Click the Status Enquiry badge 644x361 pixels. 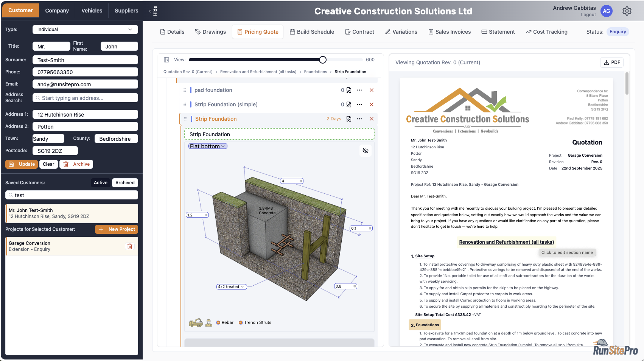click(x=618, y=32)
